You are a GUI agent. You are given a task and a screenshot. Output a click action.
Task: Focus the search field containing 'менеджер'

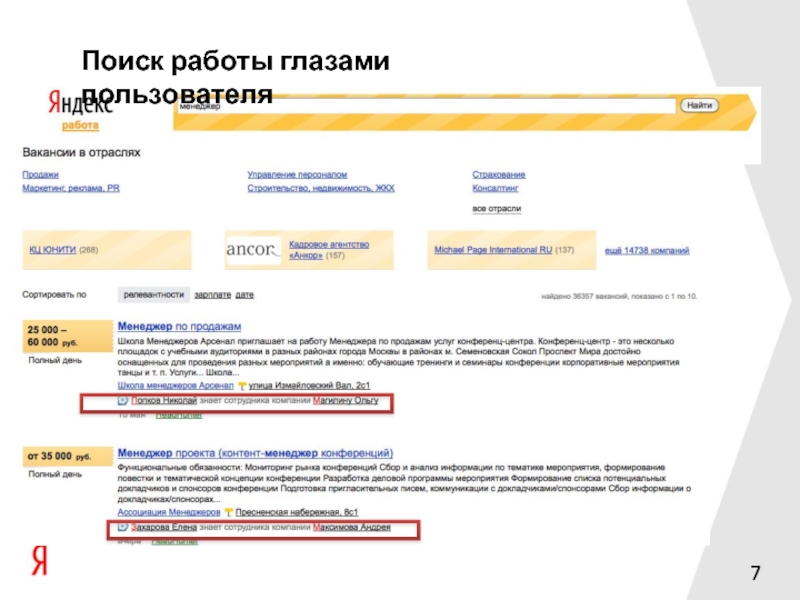[427, 106]
